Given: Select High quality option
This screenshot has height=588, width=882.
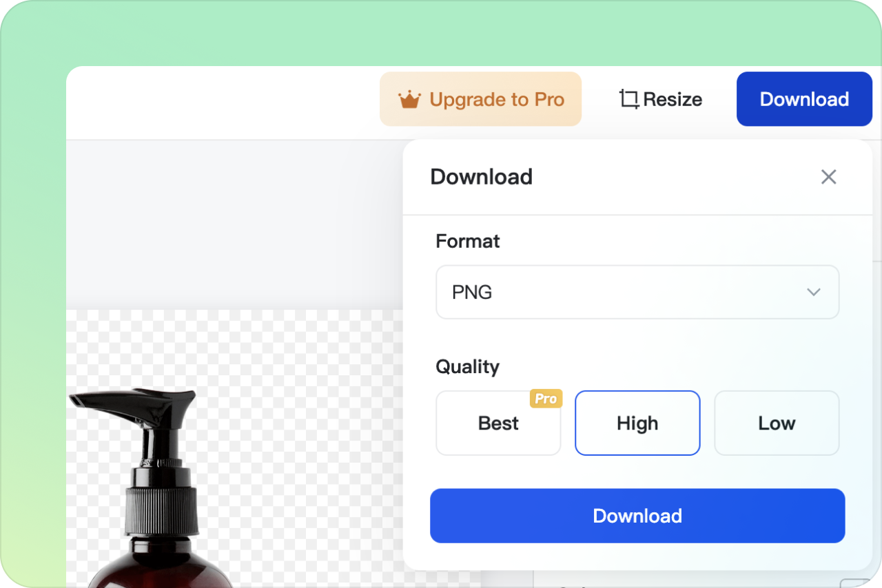Looking at the screenshot, I should click(637, 423).
